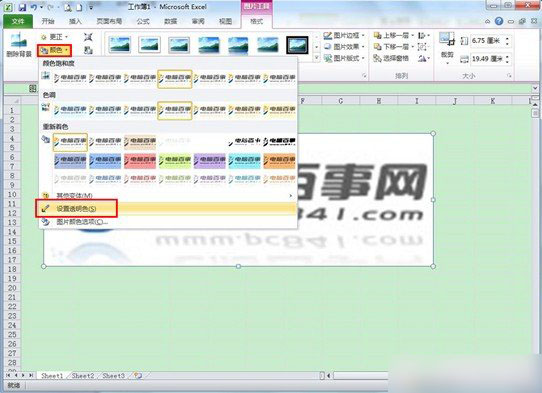Apply the black-framed picture style thumbnail
542x393 pixels.
[297, 45]
